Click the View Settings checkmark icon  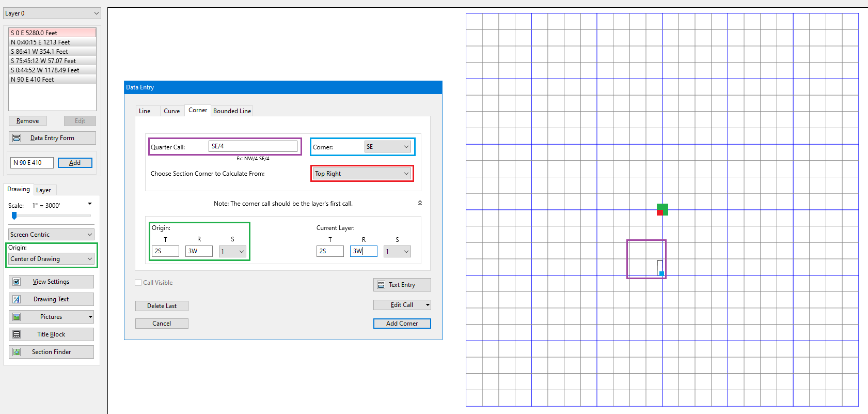[x=17, y=282]
